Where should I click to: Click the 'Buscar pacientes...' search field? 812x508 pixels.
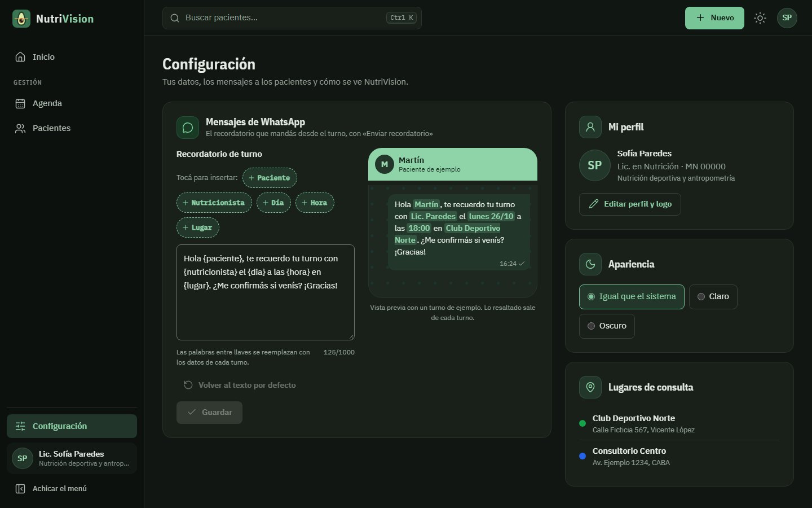click(x=292, y=18)
